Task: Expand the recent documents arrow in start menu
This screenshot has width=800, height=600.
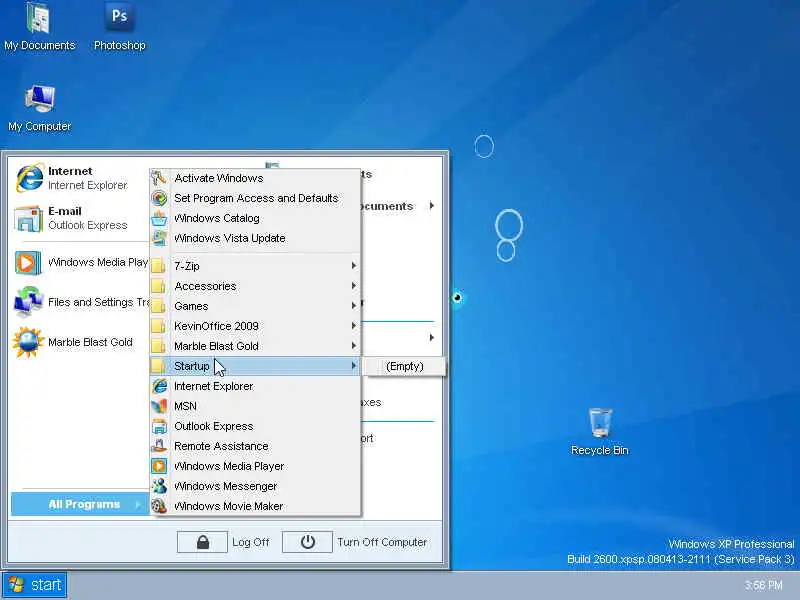Action: click(x=432, y=206)
